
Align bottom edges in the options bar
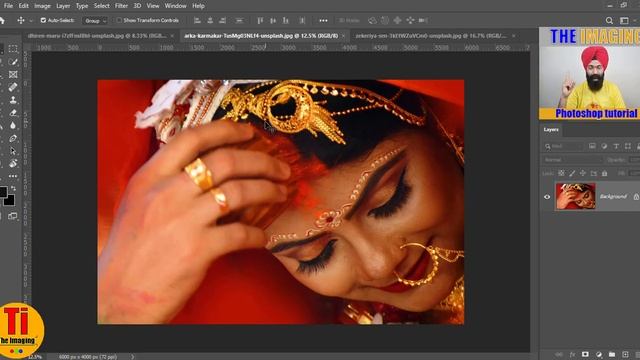(x=286, y=20)
